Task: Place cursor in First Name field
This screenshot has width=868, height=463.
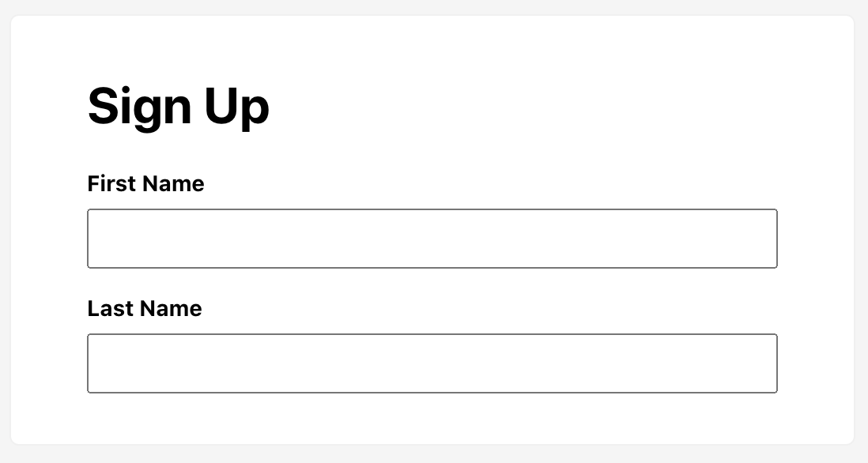Action: [x=432, y=239]
